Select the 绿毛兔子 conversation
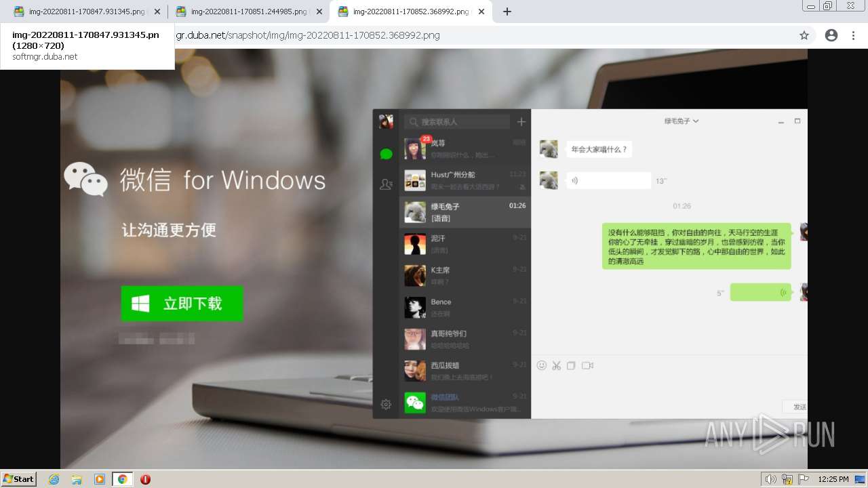868x488 pixels. click(x=465, y=212)
